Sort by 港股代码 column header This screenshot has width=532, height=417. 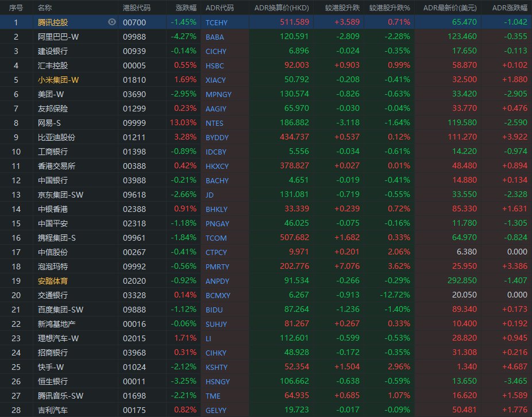(136, 8)
